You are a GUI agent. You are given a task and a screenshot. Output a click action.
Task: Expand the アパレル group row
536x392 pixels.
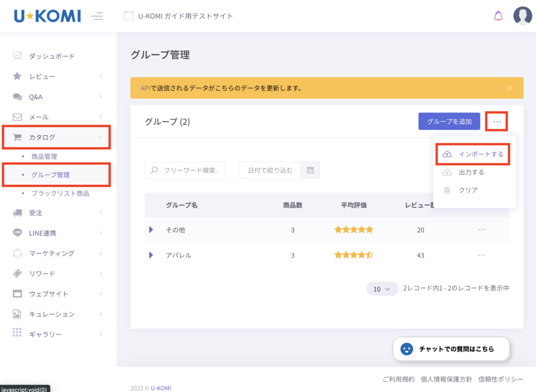[151, 255]
